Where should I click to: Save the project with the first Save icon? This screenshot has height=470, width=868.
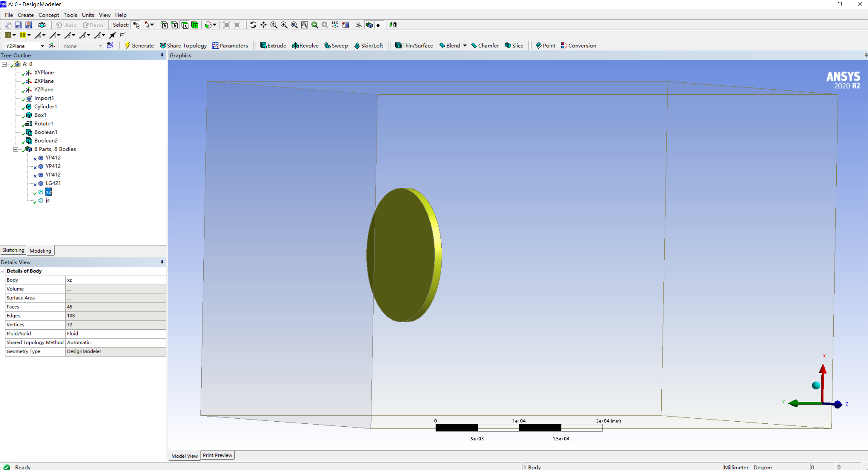click(x=18, y=25)
